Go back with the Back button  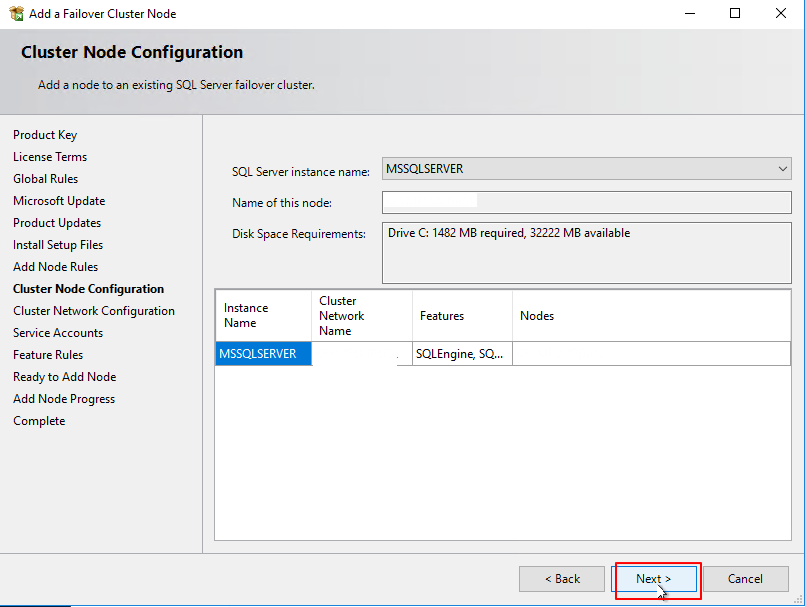(562, 579)
